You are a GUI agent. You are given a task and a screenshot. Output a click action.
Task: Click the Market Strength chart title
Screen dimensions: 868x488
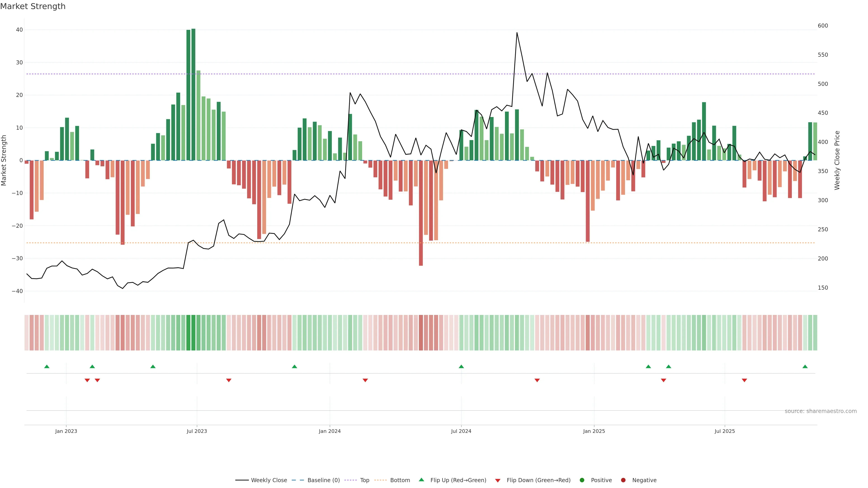[33, 6]
